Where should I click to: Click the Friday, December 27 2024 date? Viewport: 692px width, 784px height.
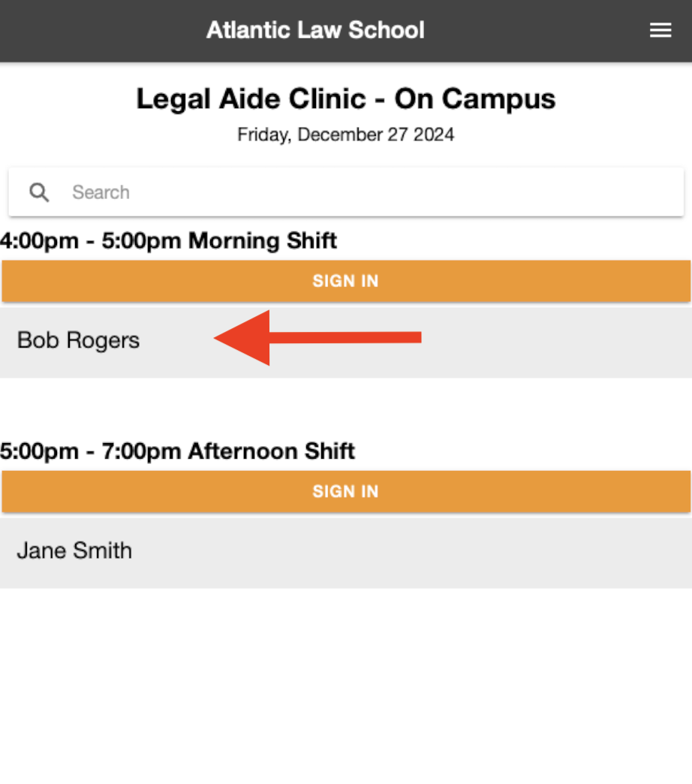[x=345, y=134]
